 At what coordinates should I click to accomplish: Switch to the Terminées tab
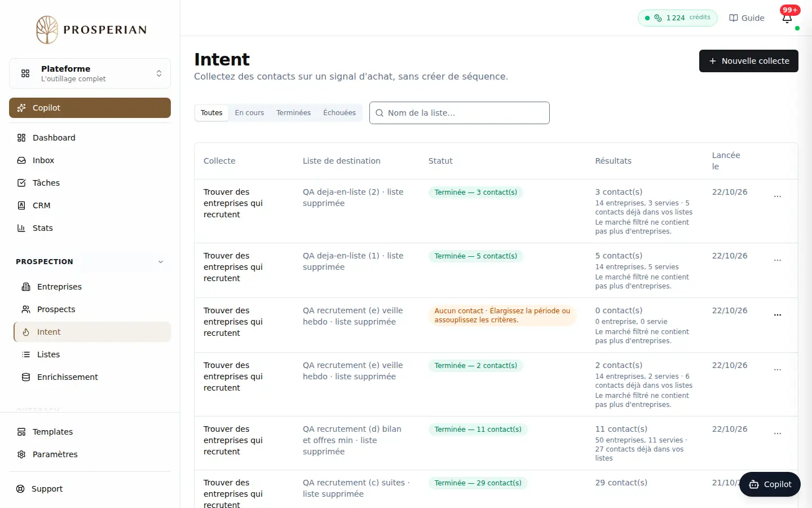point(293,113)
